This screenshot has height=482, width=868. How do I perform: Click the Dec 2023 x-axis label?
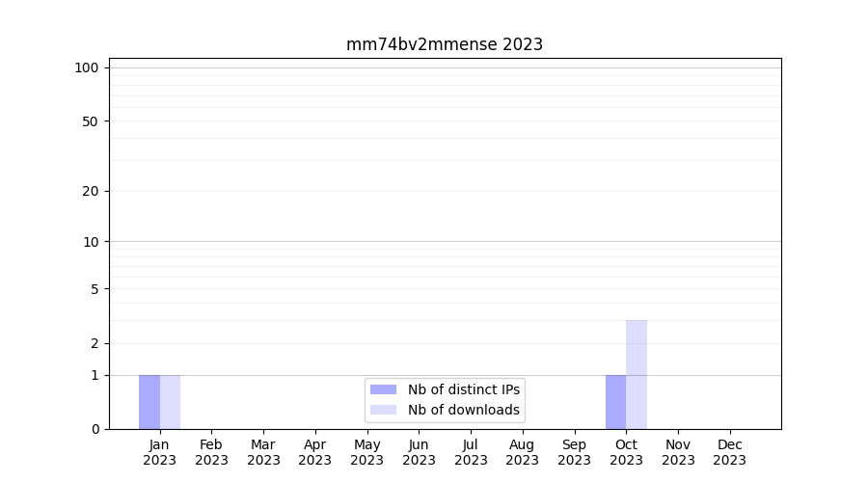(x=730, y=452)
